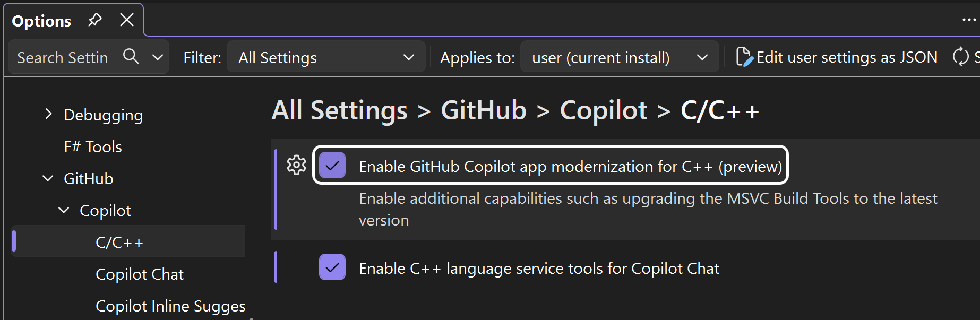
Task: Disable C++ language service tools for Copilot Chat
Action: pyautogui.click(x=332, y=268)
